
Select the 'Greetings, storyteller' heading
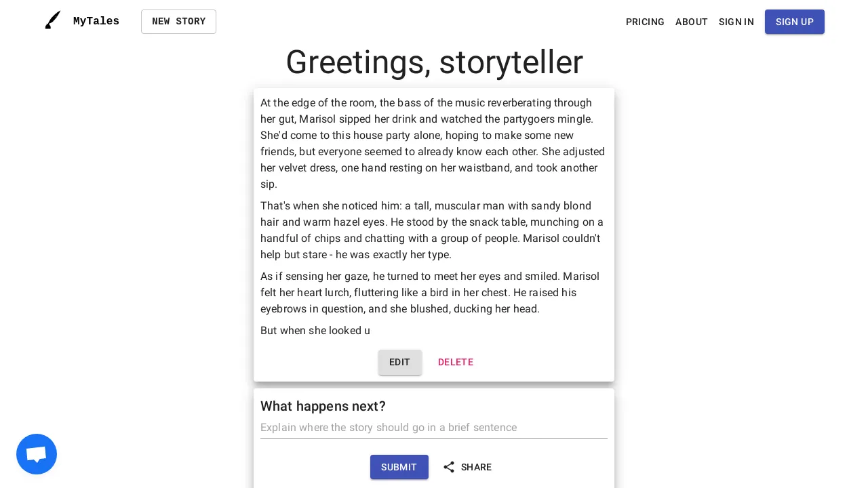click(434, 62)
